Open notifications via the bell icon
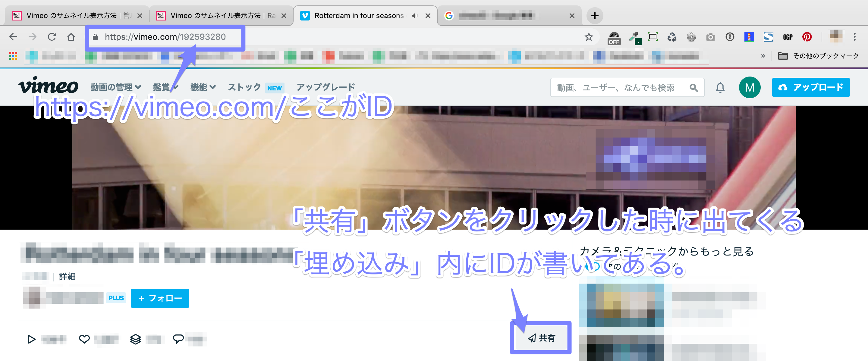868x361 pixels. tap(721, 87)
